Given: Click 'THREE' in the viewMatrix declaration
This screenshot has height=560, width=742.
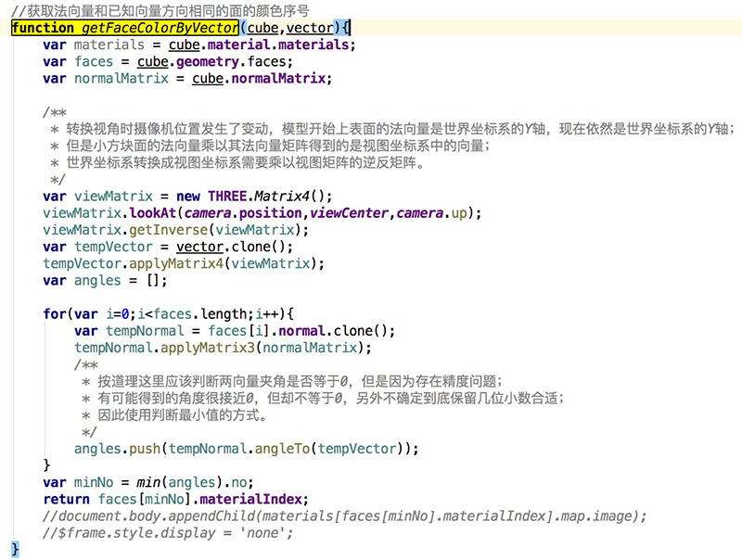Looking at the screenshot, I should coord(227,196).
